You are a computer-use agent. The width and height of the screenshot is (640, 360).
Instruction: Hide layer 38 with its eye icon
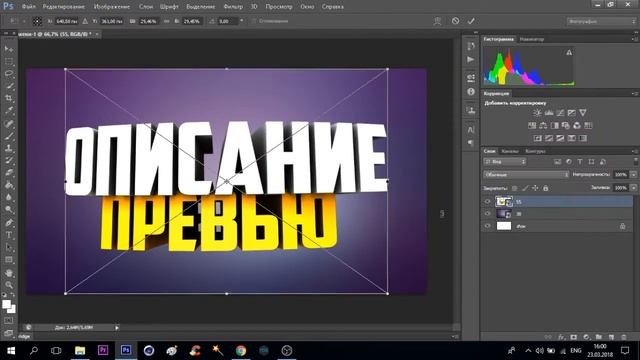(x=487, y=214)
